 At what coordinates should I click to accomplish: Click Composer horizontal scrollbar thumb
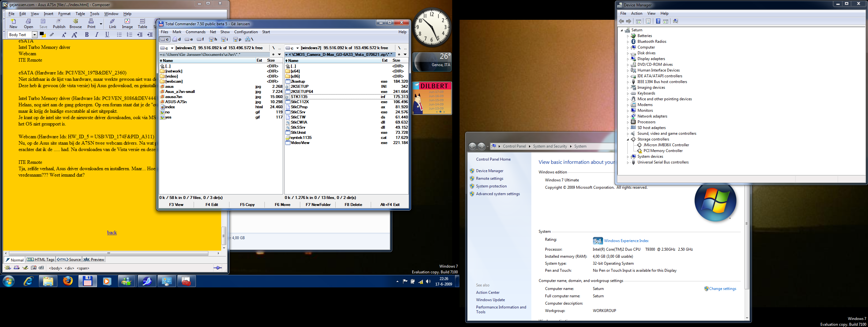(x=108, y=253)
